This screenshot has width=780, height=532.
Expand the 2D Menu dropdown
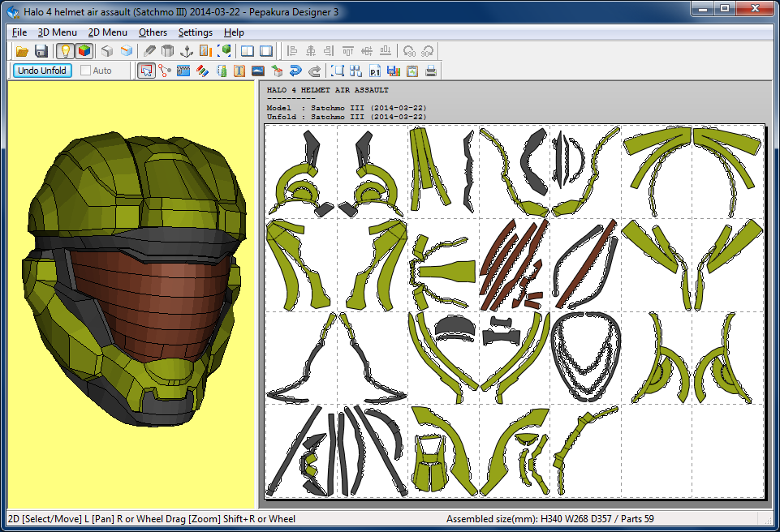click(107, 32)
